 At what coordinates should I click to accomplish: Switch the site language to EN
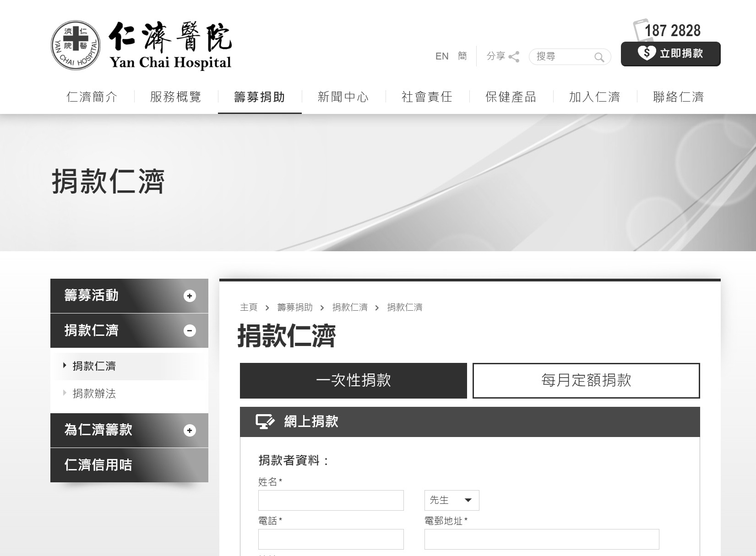pos(442,56)
